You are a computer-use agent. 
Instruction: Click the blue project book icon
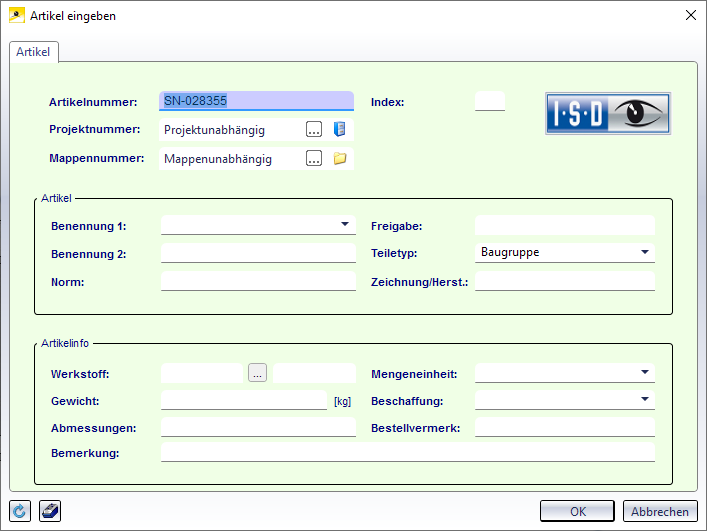point(339,129)
